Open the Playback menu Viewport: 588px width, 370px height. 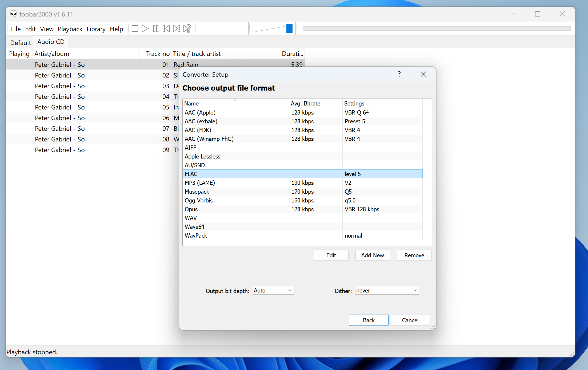70,29
